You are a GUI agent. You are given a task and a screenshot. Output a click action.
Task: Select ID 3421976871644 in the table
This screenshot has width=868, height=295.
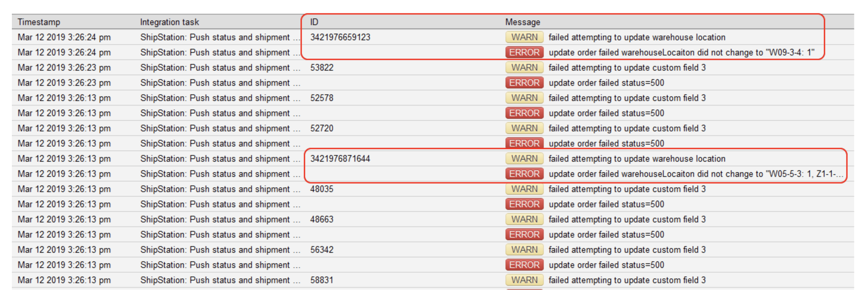(x=340, y=159)
